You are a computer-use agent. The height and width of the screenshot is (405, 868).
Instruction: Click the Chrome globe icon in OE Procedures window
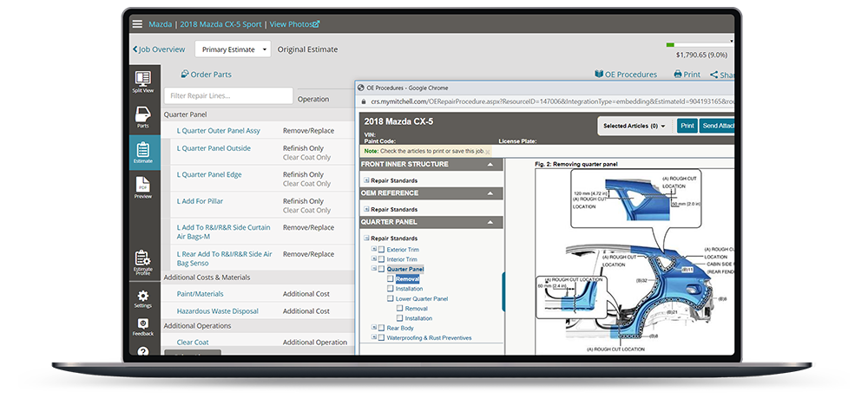tap(361, 88)
